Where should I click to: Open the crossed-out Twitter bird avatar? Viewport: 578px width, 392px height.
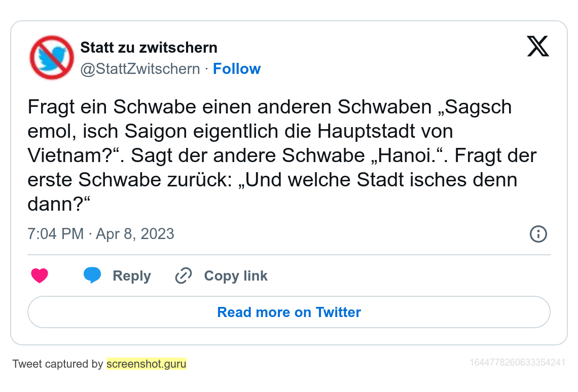52,57
